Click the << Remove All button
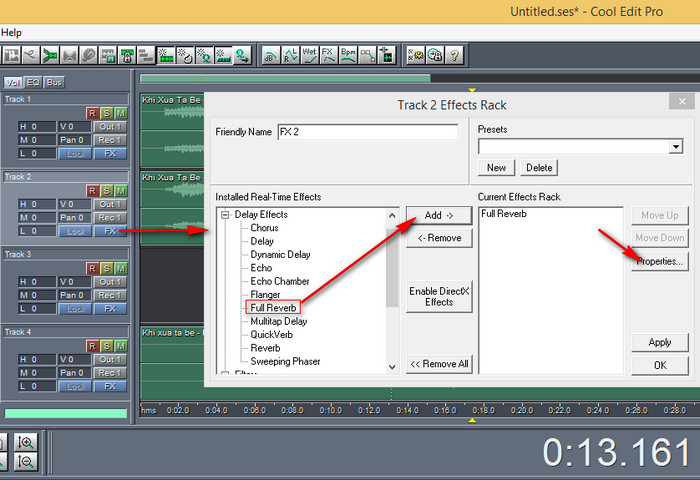 coord(439,364)
